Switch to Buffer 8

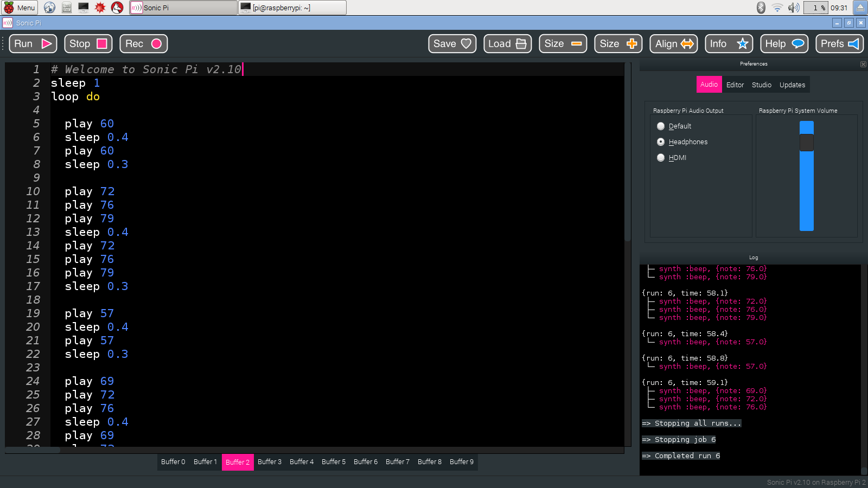[x=430, y=462]
